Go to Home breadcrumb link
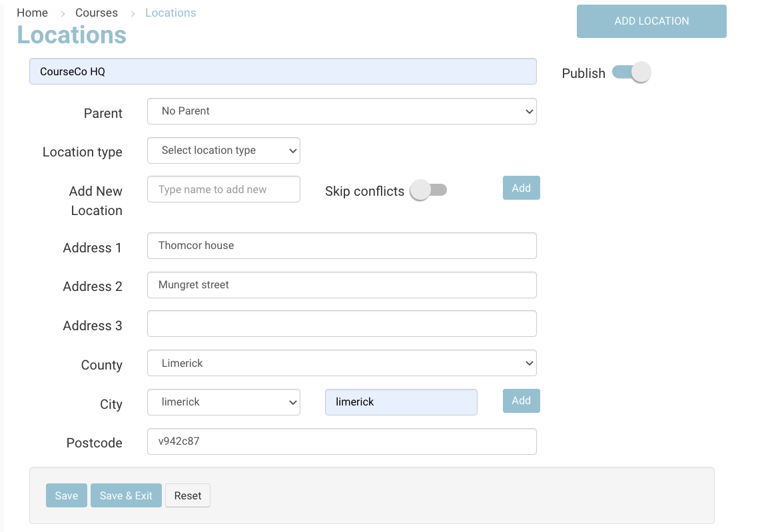Screen dimensions: 764x532 pyautogui.click(x=32, y=13)
